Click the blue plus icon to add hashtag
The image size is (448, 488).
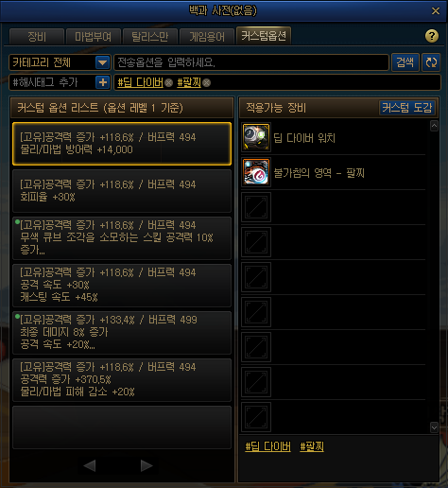click(103, 82)
